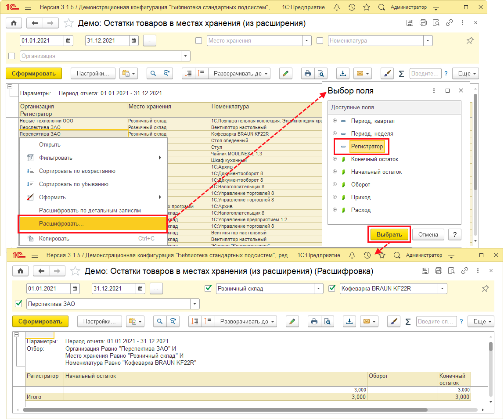
Task: Open Номенклатура dropdown in top window
Action: (428, 41)
